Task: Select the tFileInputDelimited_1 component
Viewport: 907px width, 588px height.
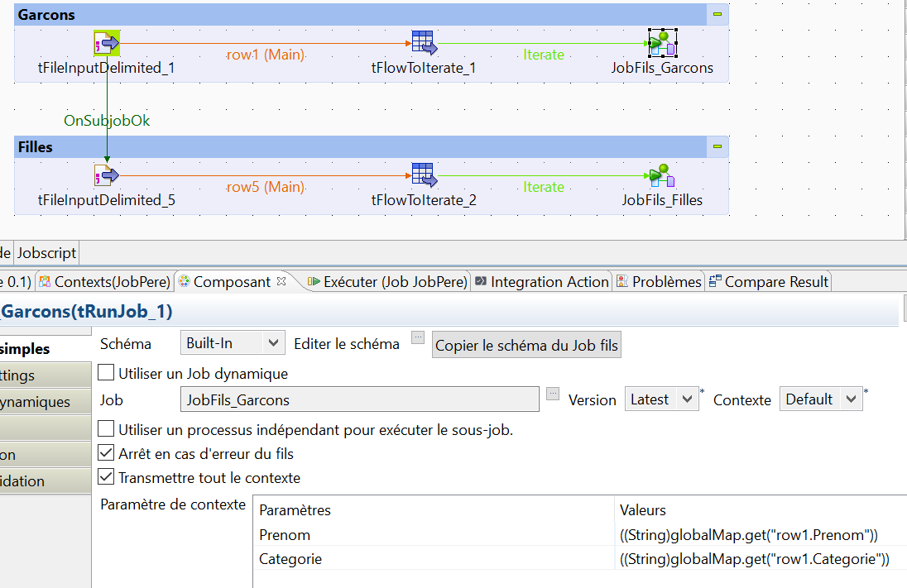Action: tap(106, 42)
